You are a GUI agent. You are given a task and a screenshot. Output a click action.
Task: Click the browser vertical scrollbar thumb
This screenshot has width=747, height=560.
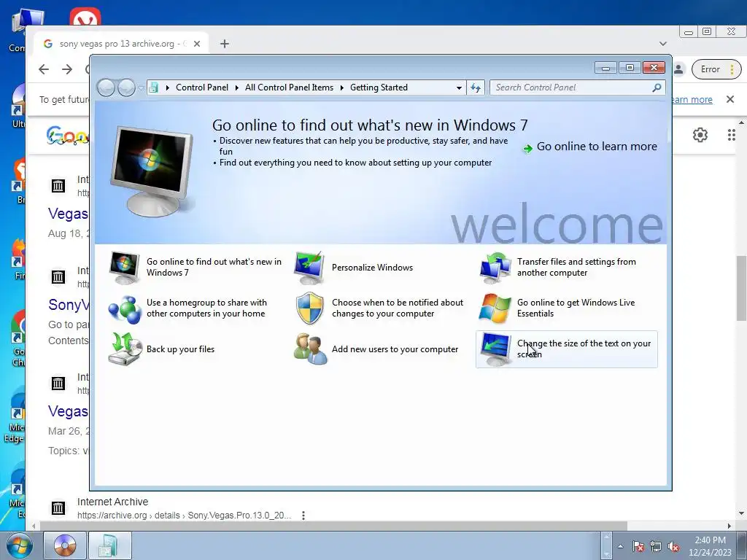click(741, 288)
